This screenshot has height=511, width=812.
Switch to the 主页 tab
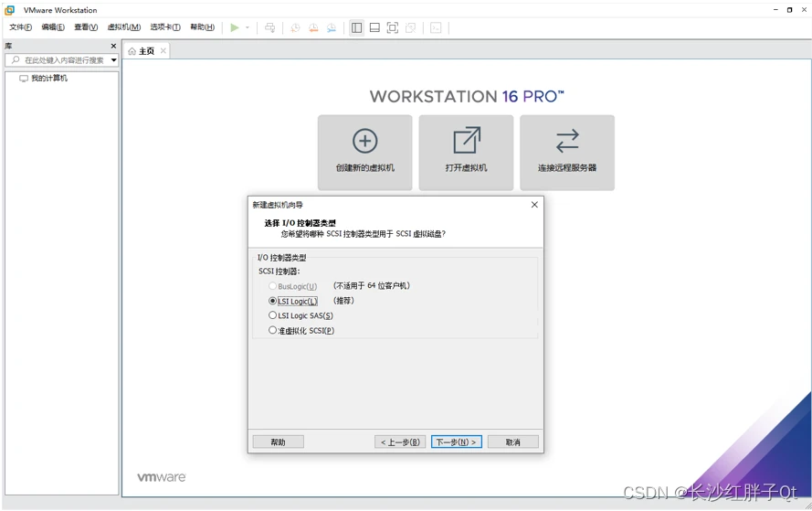pos(147,51)
